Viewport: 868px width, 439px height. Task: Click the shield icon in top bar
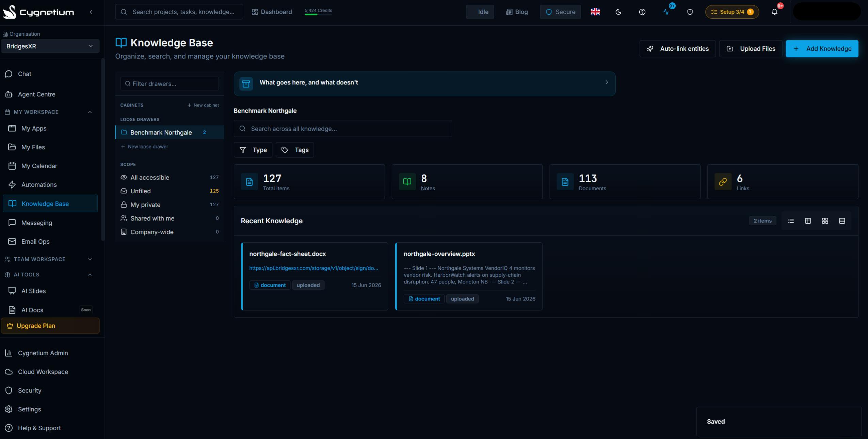(x=690, y=12)
